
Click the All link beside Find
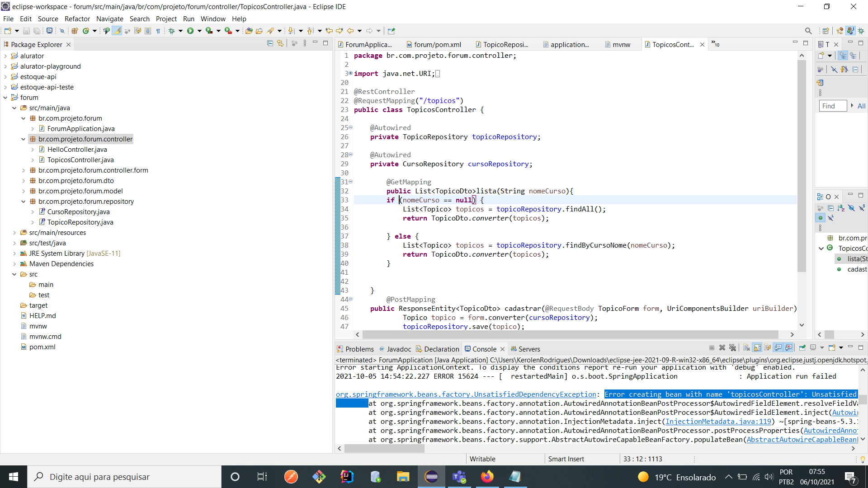click(x=861, y=106)
